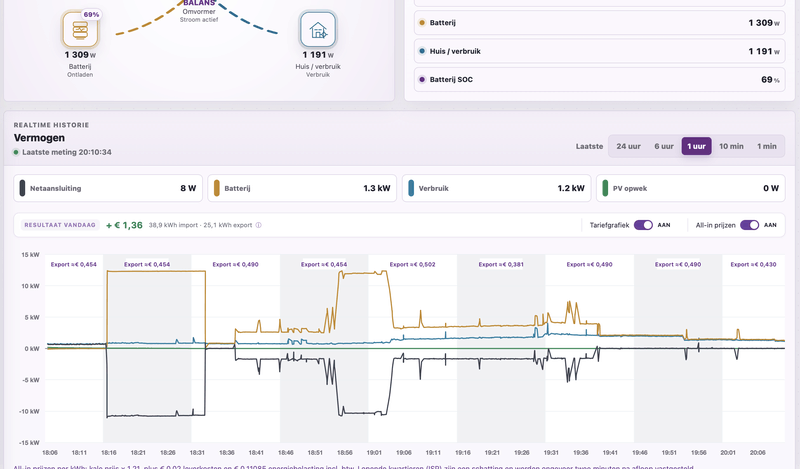The width and height of the screenshot is (800, 469).
Task: Click the 'Ontladen' status under battery
Action: tap(80, 75)
